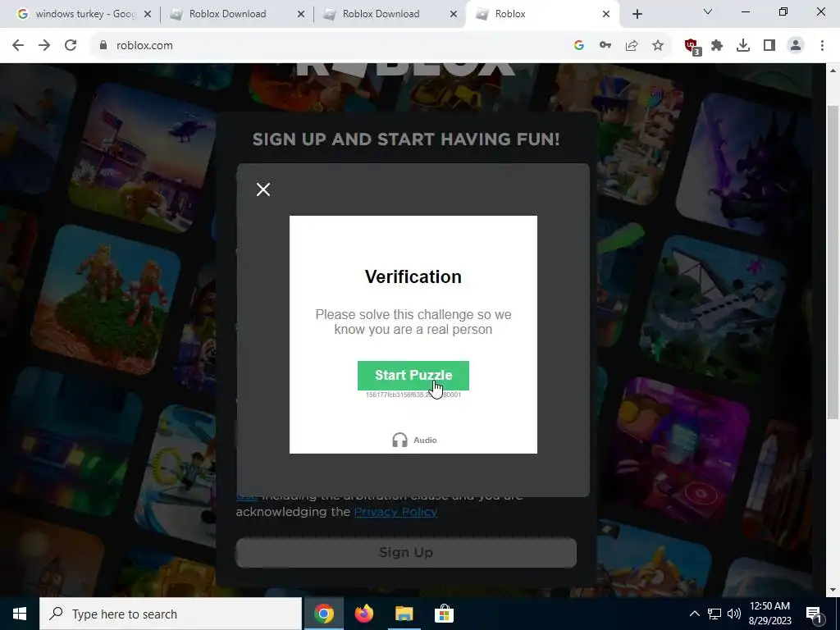
Task: Click the Verification heading text
Action: coord(413,277)
